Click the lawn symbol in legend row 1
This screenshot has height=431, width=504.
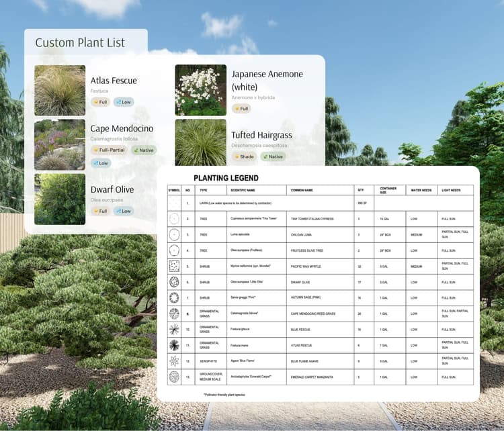click(174, 203)
